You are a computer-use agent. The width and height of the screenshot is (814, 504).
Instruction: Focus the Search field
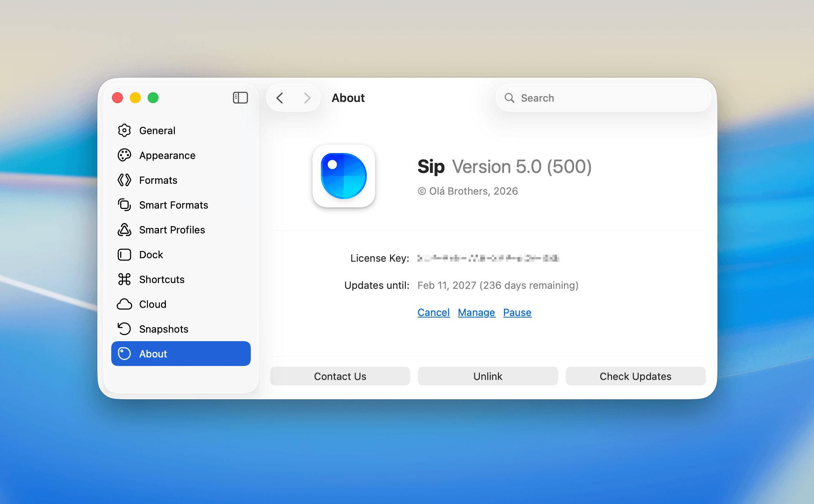[604, 98]
